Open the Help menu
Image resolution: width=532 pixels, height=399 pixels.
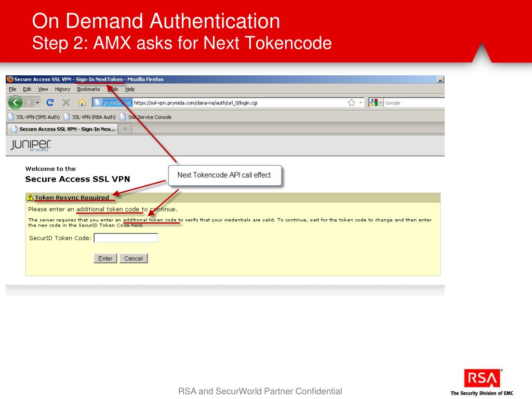coord(129,89)
